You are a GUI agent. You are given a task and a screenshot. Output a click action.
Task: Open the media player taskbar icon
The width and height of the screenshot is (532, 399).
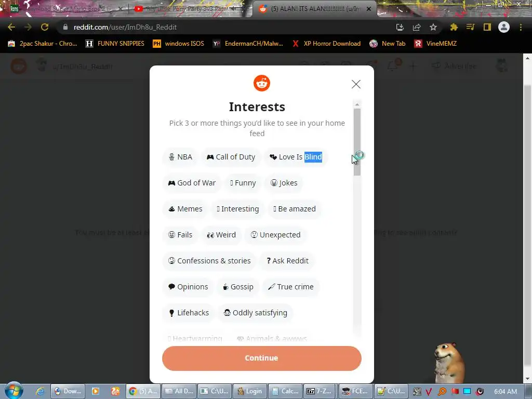[96, 391]
